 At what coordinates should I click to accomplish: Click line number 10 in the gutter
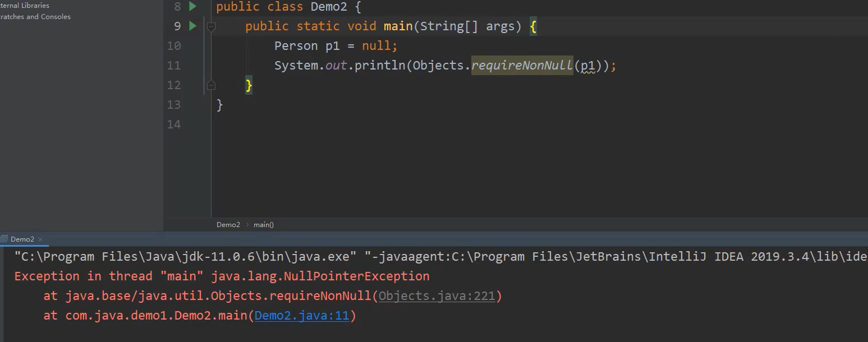174,46
